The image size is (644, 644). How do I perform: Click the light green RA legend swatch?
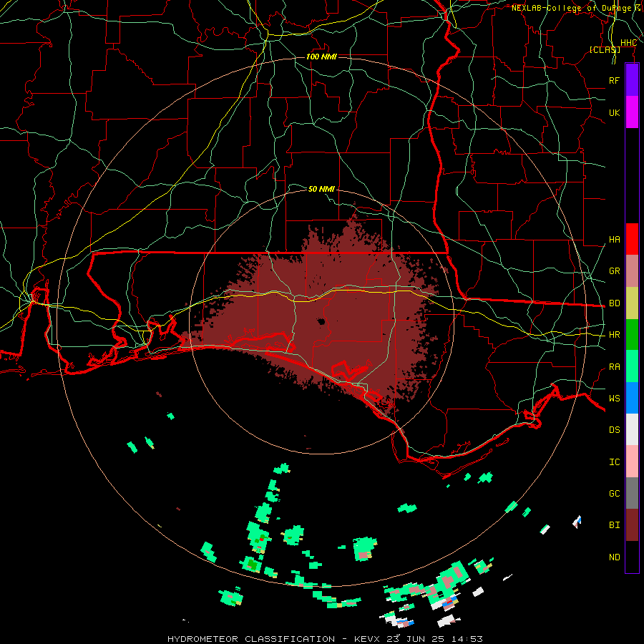632,366
